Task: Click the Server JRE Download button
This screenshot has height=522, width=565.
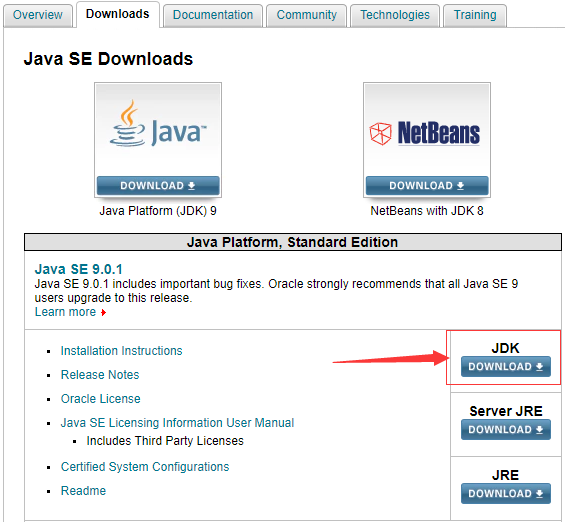Action: (506, 429)
